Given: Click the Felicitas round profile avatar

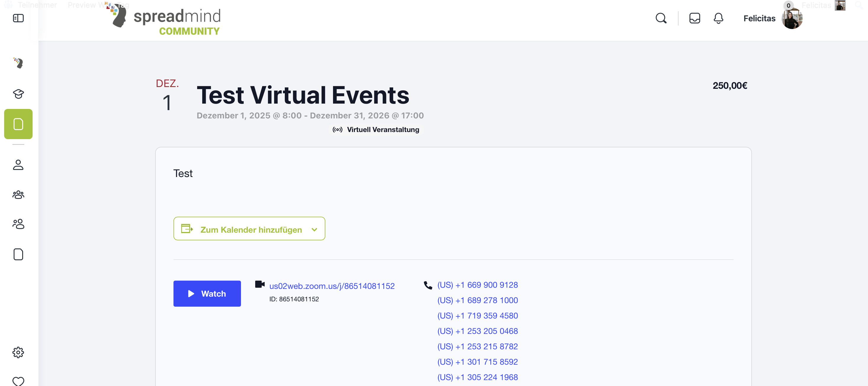Looking at the screenshot, I should coord(792,19).
